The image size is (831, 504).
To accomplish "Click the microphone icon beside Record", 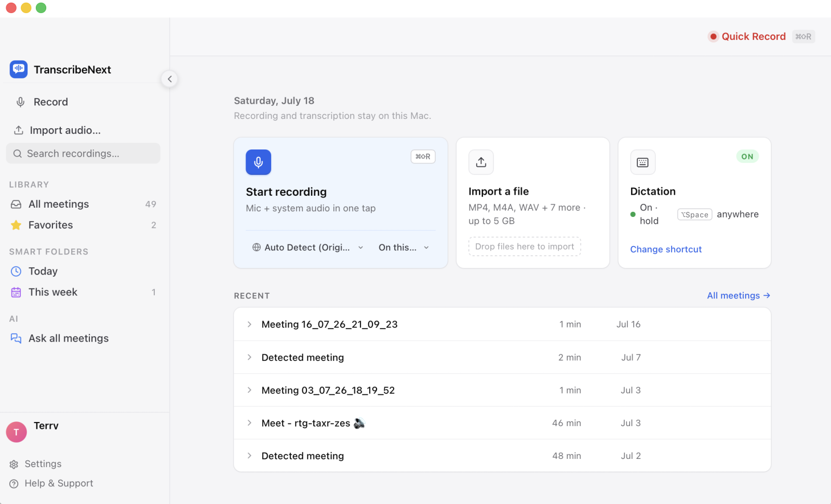I will point(20,102).
